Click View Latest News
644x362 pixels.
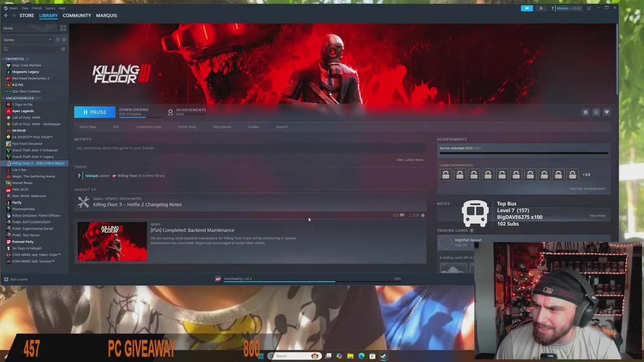410,160
